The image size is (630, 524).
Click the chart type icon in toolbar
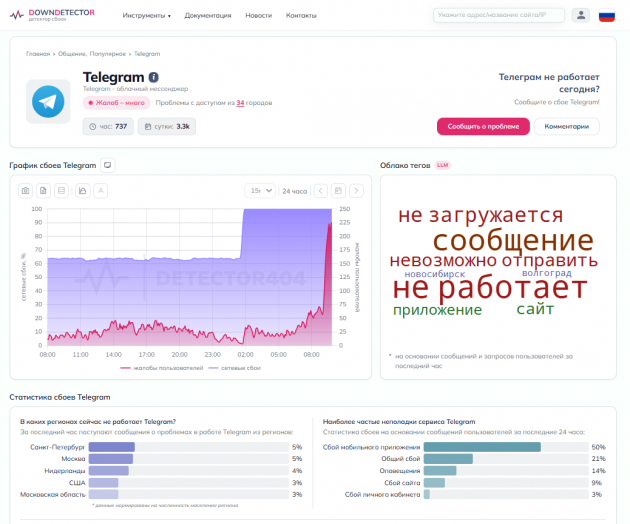82,190
